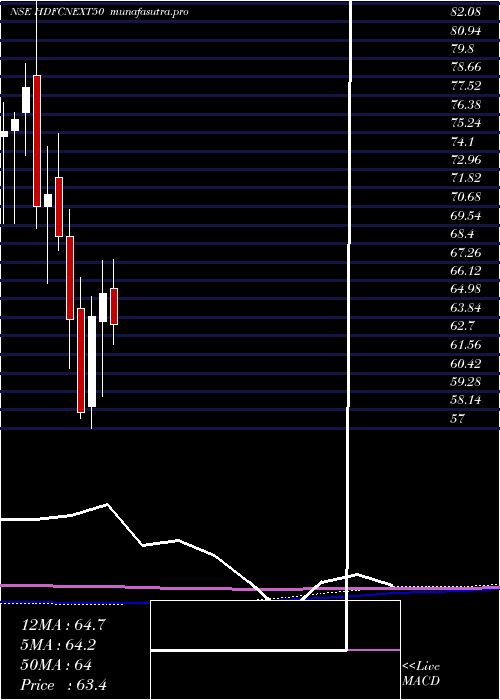Click the 68.4 price axis label

coord(462,234)
